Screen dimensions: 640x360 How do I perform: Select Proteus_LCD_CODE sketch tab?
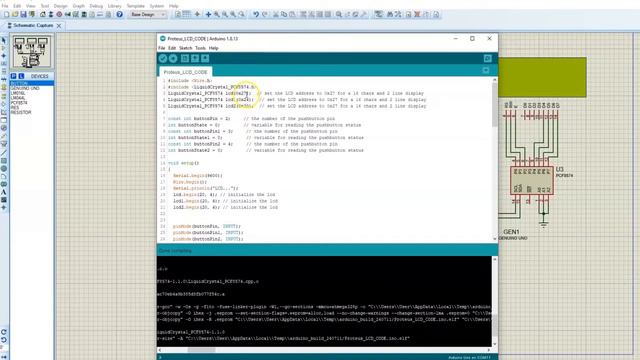tap(185, 72)
